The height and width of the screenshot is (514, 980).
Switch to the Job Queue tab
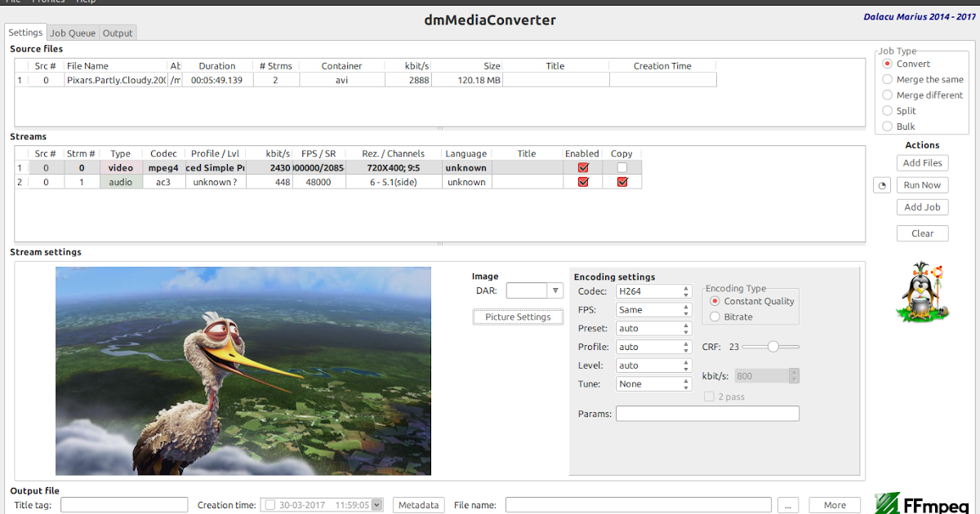(x=73, y=33)
